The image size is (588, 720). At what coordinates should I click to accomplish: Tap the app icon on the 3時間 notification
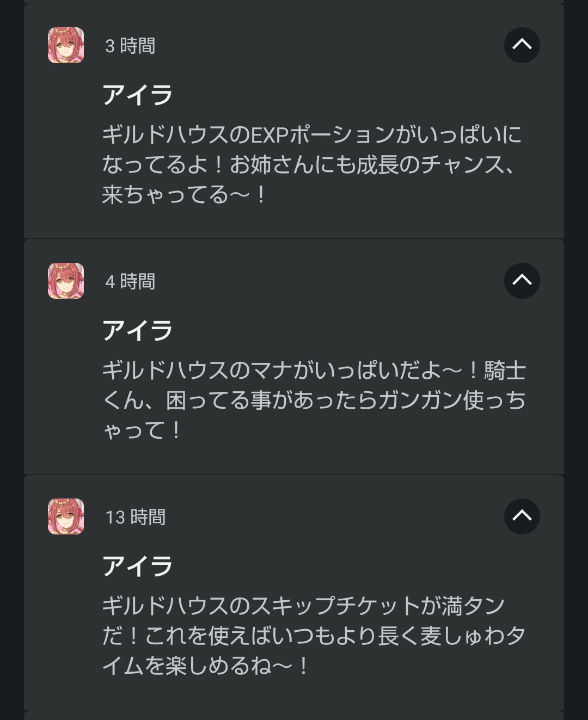pos(66,45)
